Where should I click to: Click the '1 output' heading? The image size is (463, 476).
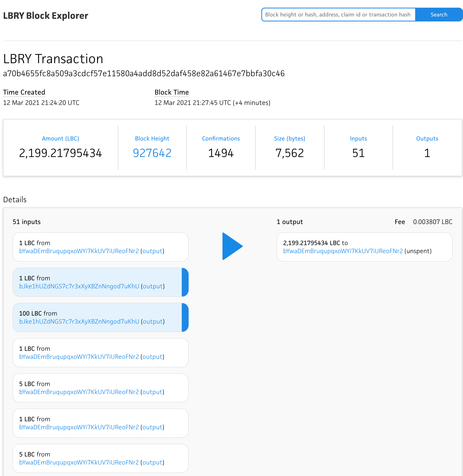(x=290, y=222)
